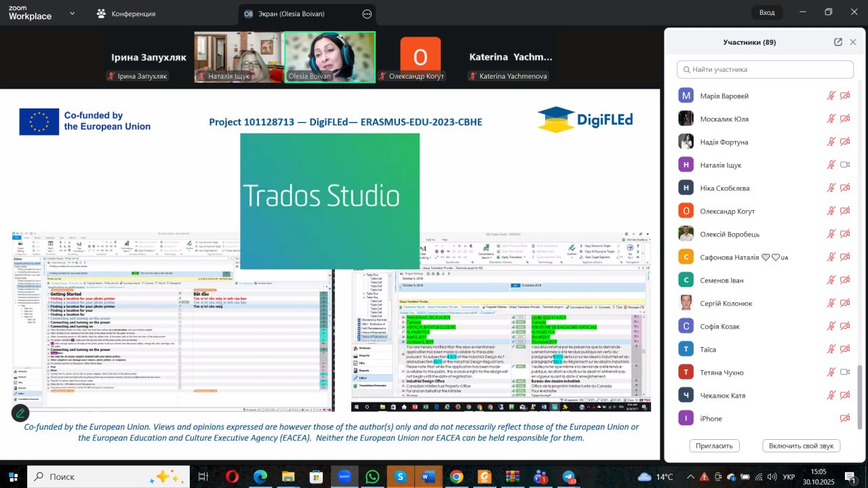
Task: Open Telegram from the taskbar
Action: point(569,476)
